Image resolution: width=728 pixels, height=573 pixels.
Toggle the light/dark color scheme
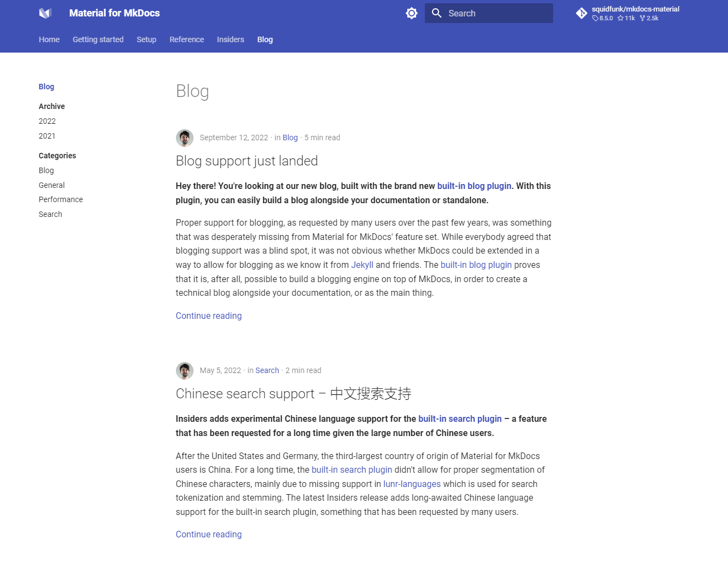point(412,13)
